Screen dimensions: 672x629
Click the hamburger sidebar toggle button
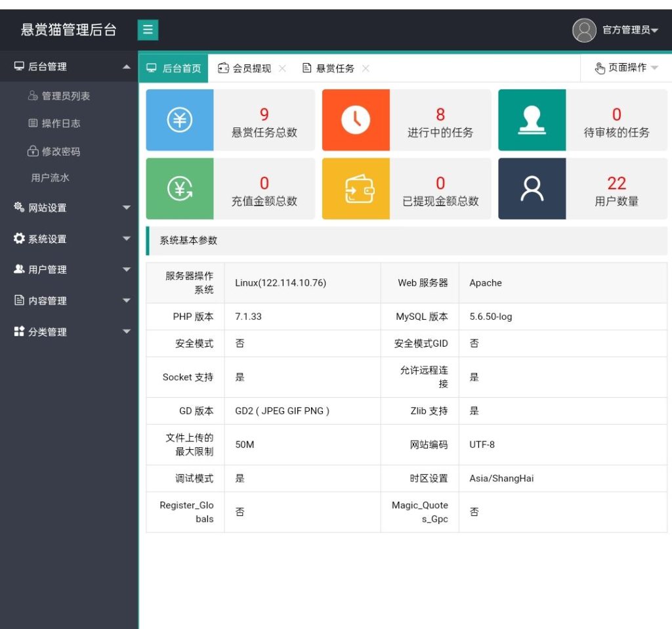tap(148, 30)
